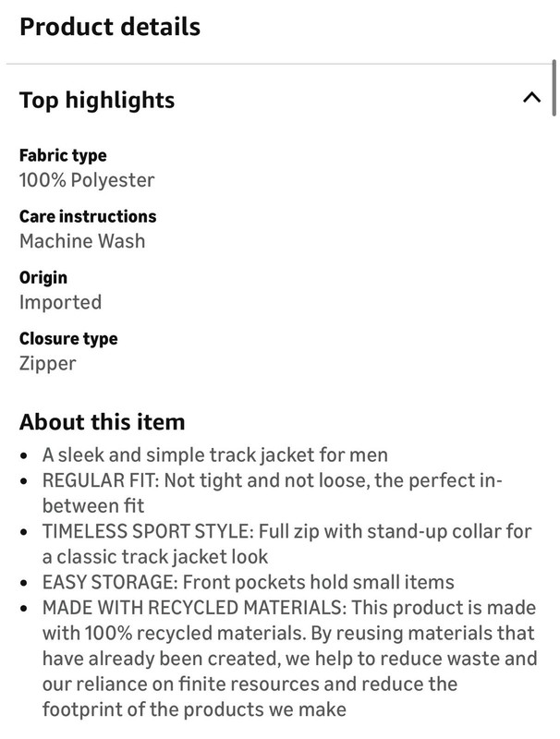This screenshot has width=560, height=739.
Task: Click the sleek track jacket bullet
Action: pyautogui.click(x=215, y=455)
